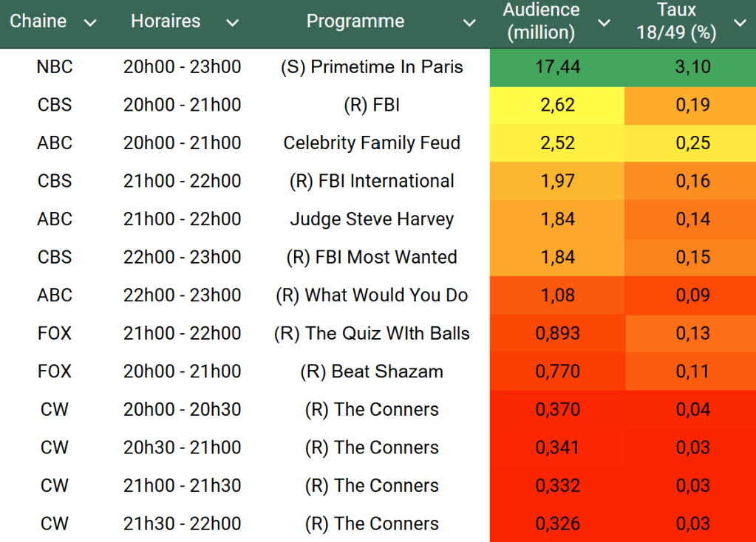Open the Taux 18/49 filter dropdown

point(740,23)
